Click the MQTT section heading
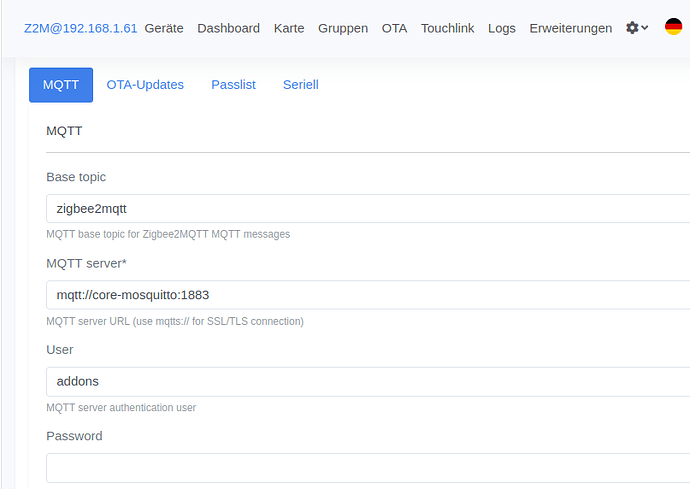 (64, 131)
